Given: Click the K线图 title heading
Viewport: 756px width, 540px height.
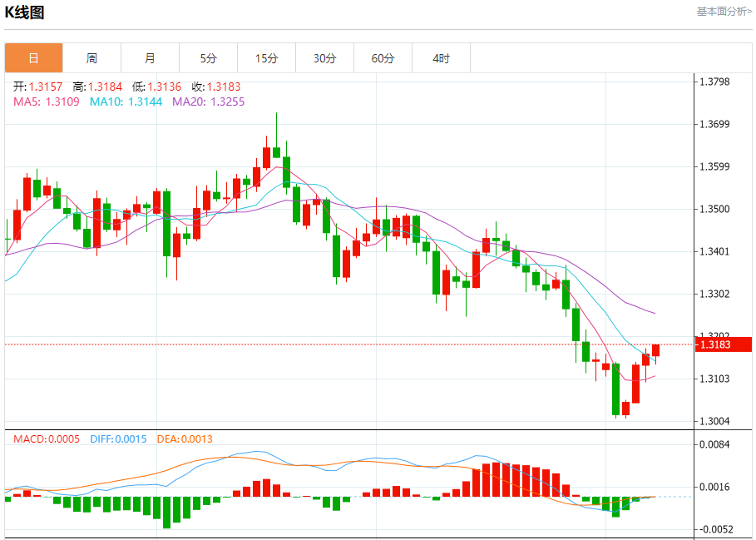Looking at the screenshot, I should coord(25,12).
